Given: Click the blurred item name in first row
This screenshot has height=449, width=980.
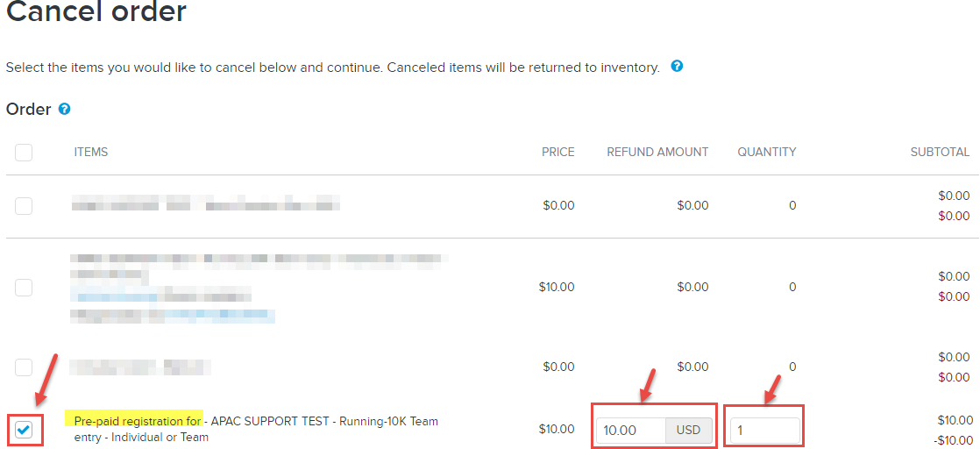Looking at the screenshot, I should [206, 206].
